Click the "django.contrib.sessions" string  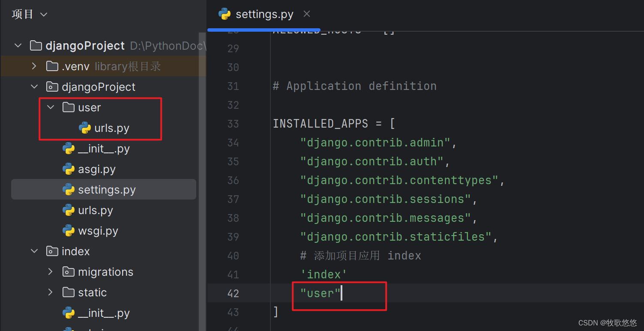point(386,199)
